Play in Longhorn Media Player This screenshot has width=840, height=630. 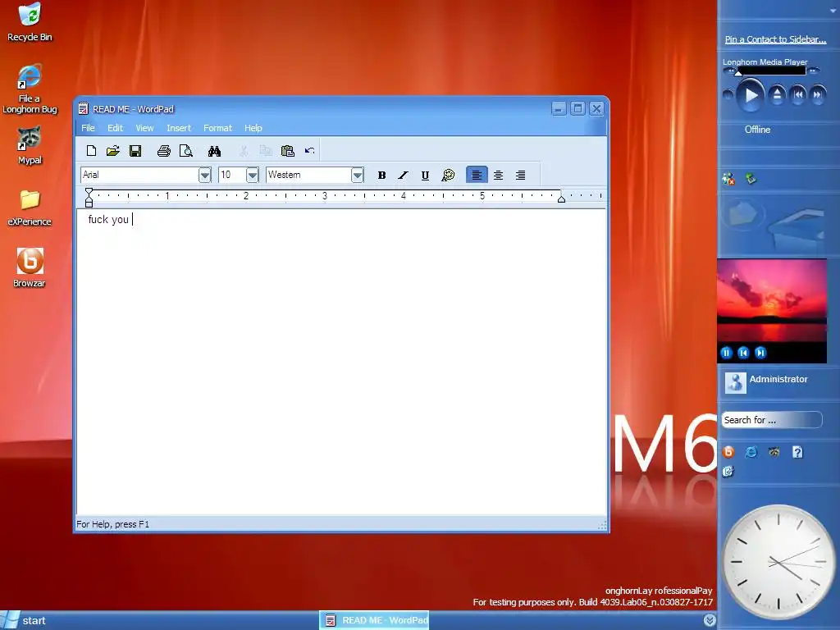coord(750,95)
